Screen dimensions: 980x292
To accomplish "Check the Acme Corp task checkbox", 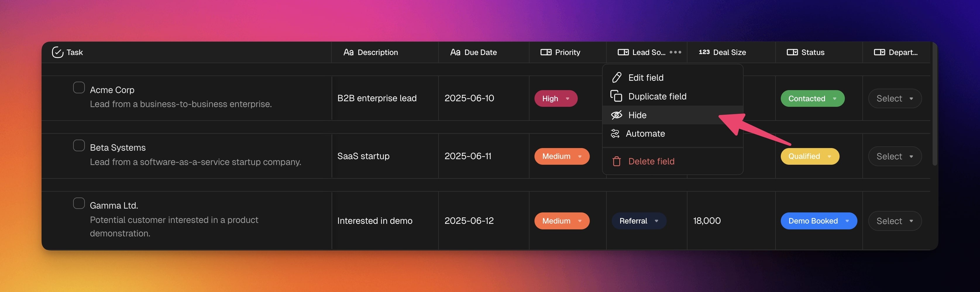I will point(79,87).
